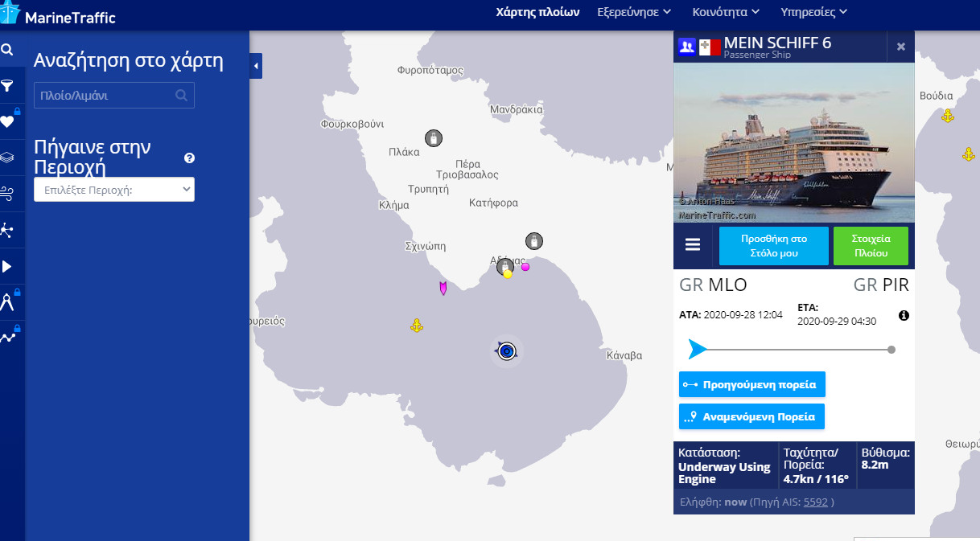Image resolution: width=980 pixels, height=541 pixels.
Task: Click the sidebar play button
Action: click(7, 266)
